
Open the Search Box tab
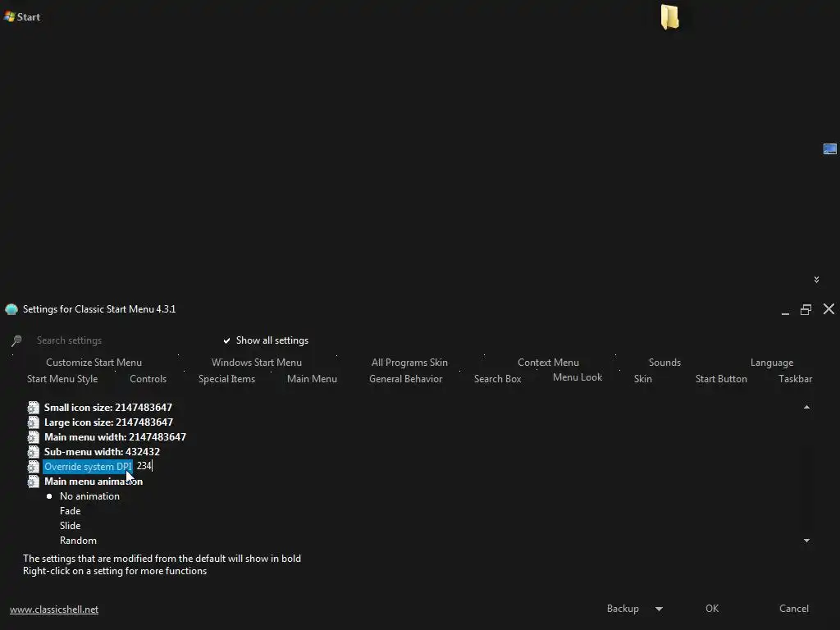(x=498, y=379)
